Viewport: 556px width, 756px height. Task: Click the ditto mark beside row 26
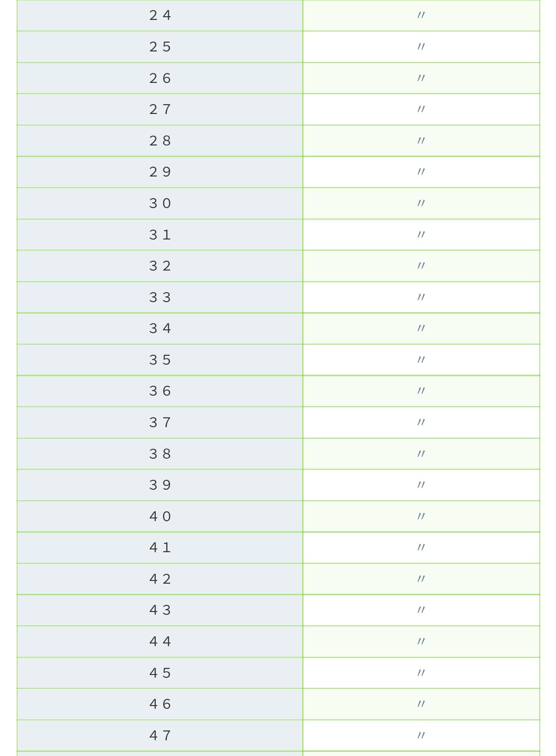(x=421, y=78)
